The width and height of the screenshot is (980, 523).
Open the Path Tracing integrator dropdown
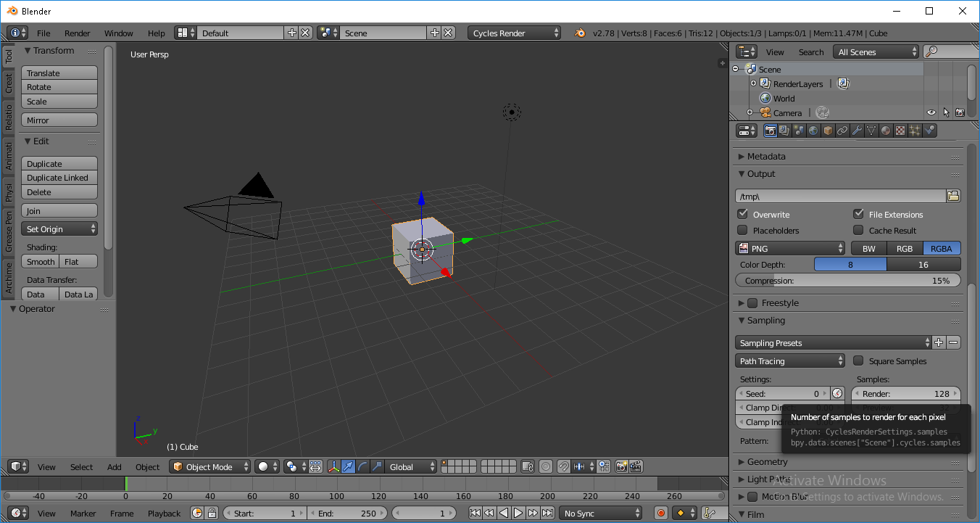(790, 361)
